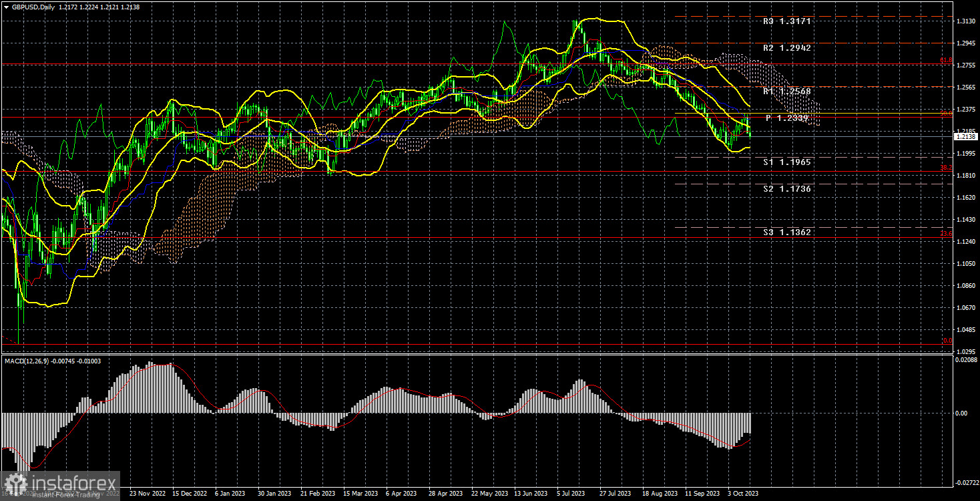This screenshot has width=980, height=501.
Task: Click the 23.6 Fibonacci level label
Action: click(946, 234)
